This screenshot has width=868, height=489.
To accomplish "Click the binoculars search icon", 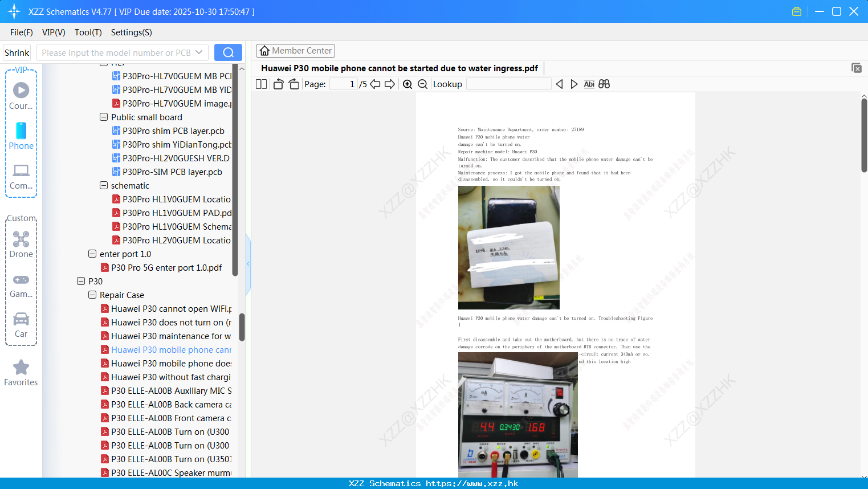I will (604, 84).
